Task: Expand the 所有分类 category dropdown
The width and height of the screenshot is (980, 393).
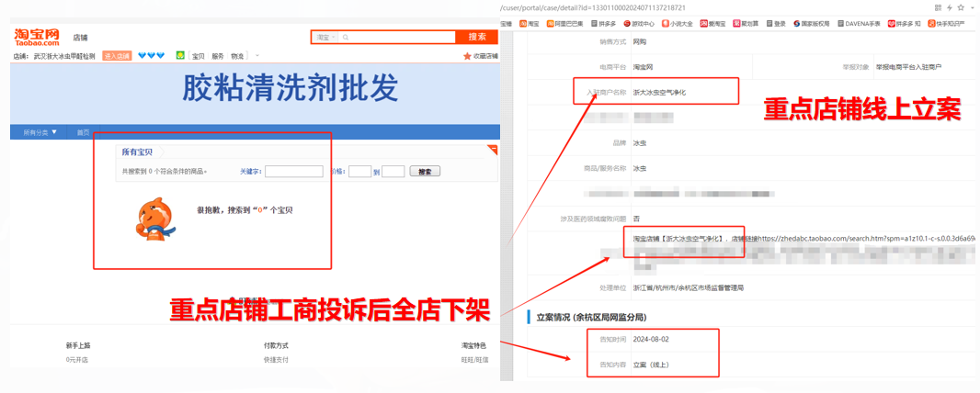Action: 40,132
